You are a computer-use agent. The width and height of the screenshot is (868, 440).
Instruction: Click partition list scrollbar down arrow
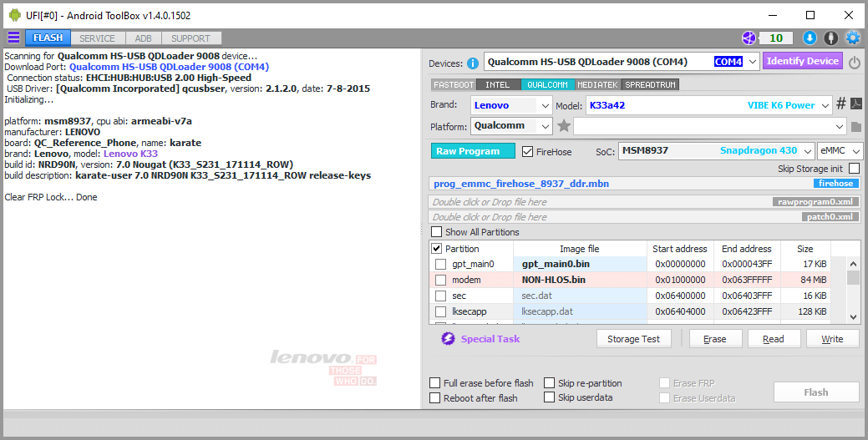click(852, 317)
